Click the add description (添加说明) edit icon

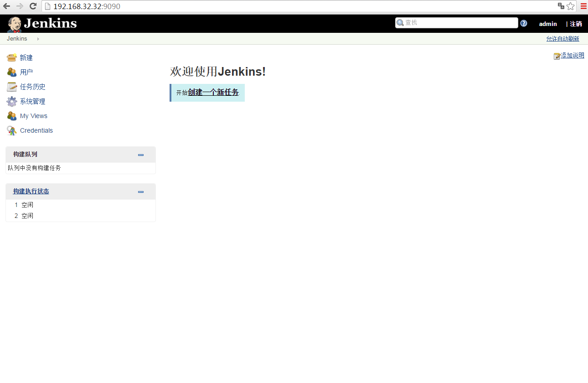tap(557, 56)
